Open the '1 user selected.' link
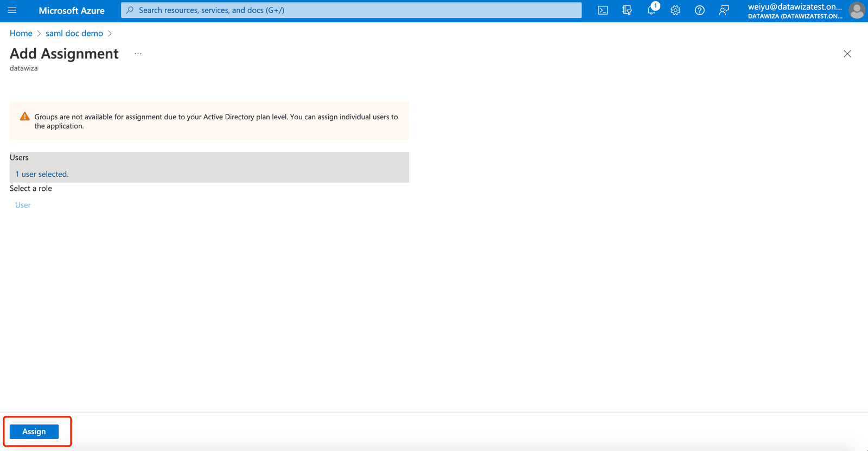Screen dimensions: 868x451 click(x=42, y=174)
